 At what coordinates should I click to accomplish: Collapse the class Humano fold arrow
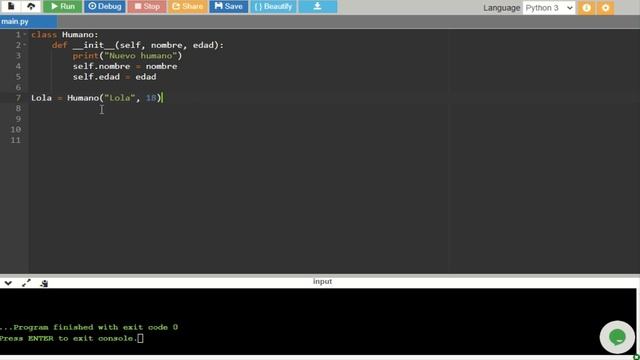(25, 34)
